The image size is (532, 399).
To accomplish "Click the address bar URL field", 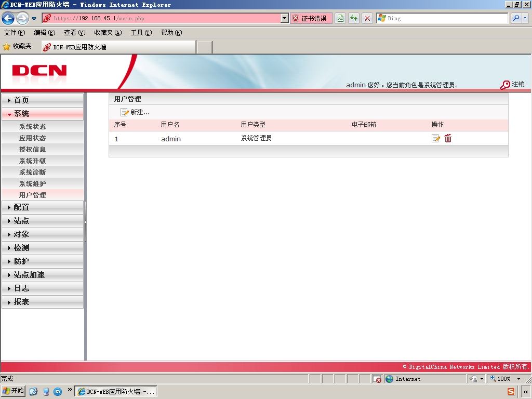I will (162, 18).
